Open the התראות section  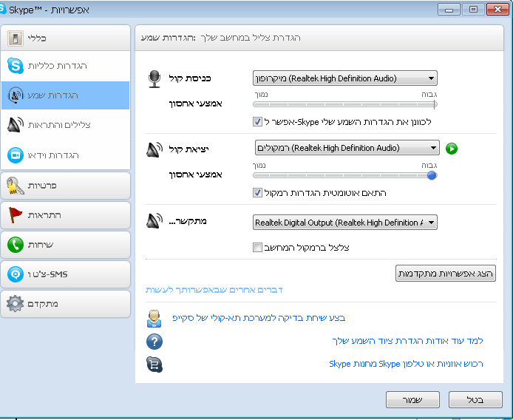click(66, 215)
